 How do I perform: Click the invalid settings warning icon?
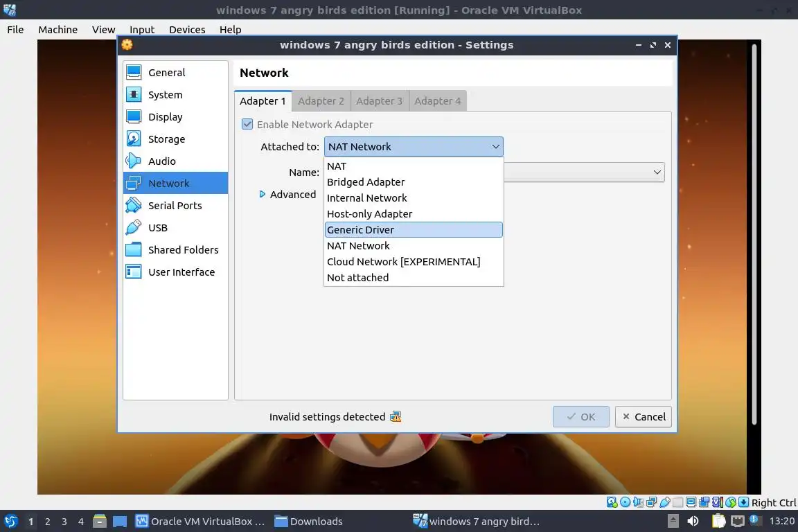tap(396, 417)
